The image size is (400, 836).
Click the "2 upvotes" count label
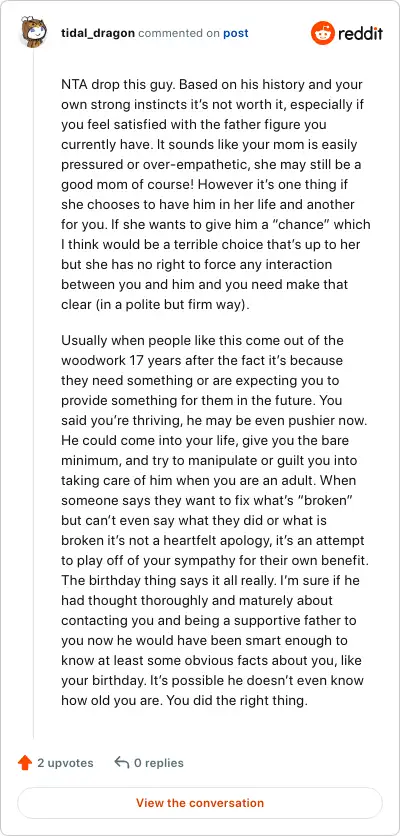coord(65,763)
